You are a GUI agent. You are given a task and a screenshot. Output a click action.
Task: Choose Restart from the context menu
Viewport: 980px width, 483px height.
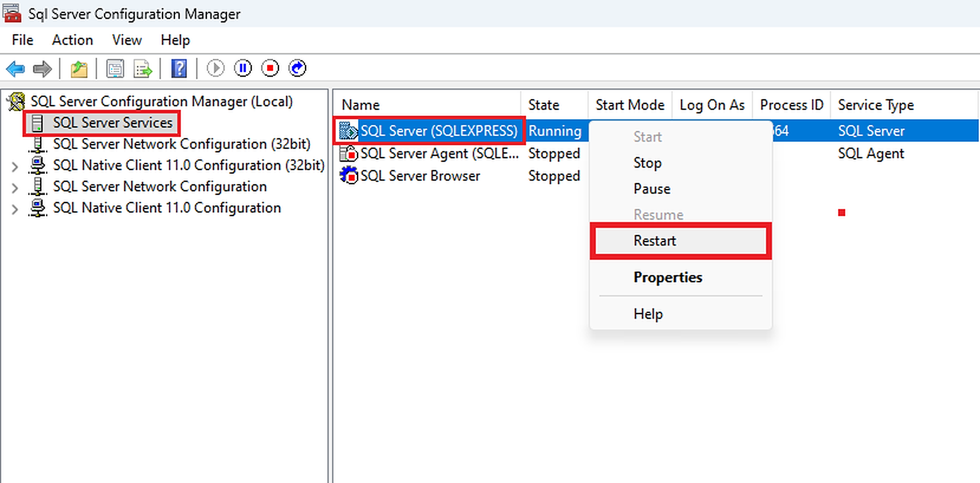click(681, 241)
